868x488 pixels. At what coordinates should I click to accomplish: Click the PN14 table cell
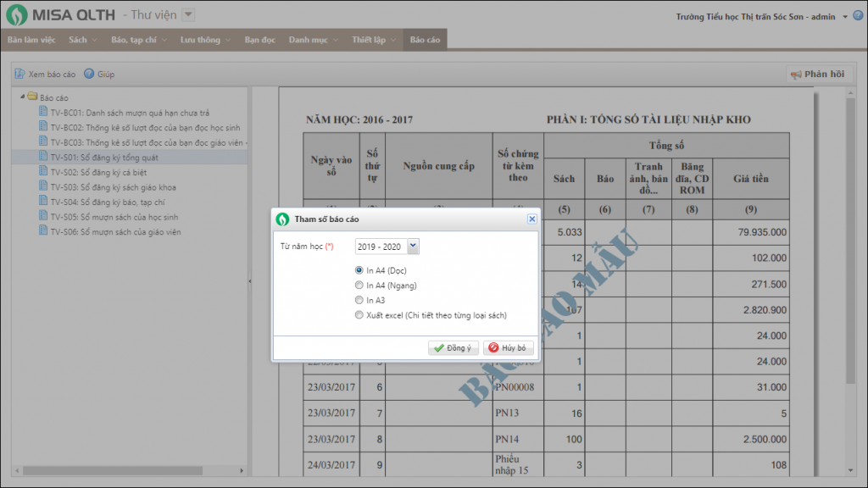click(x=518, y=440)
